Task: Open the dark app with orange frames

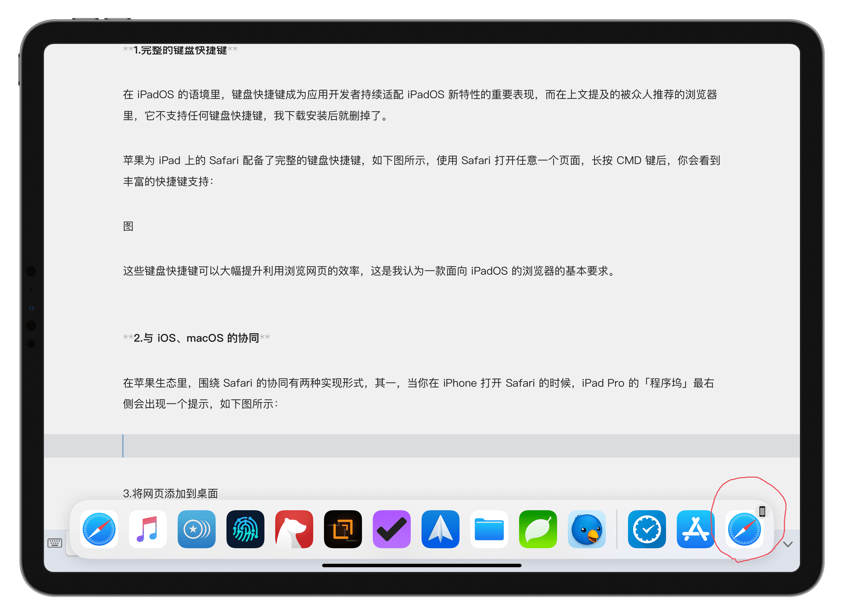Action: [x=343, y=529]
